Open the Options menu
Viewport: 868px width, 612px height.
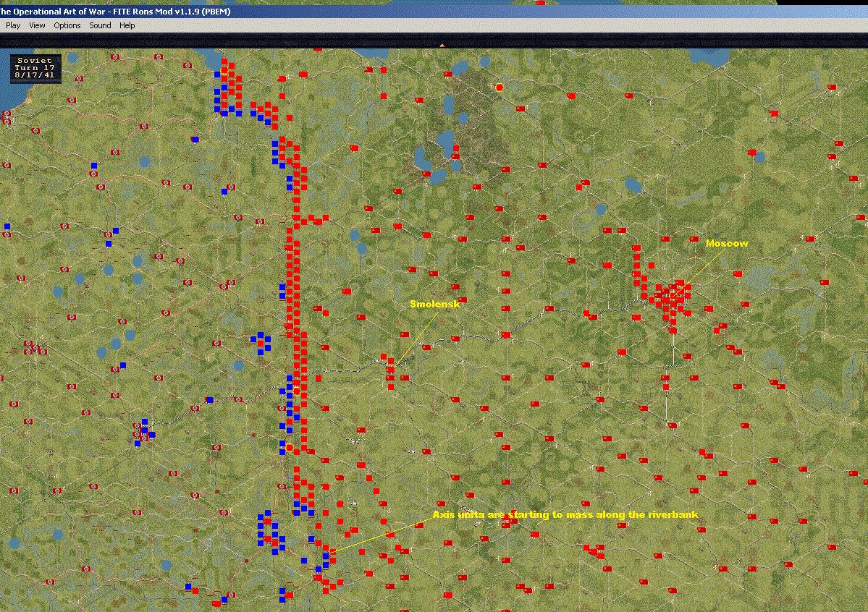pyautogui.click(x=67, y=25)
